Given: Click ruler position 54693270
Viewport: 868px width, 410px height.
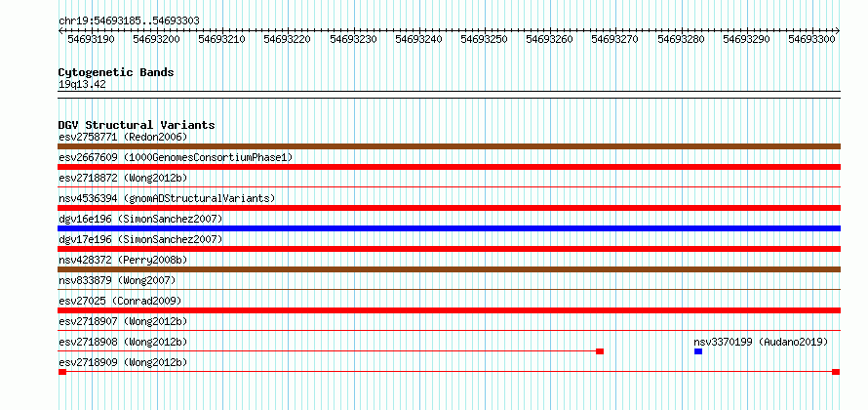Looking at the screenshot, I should pyautogui.click(x=614, y=39).
